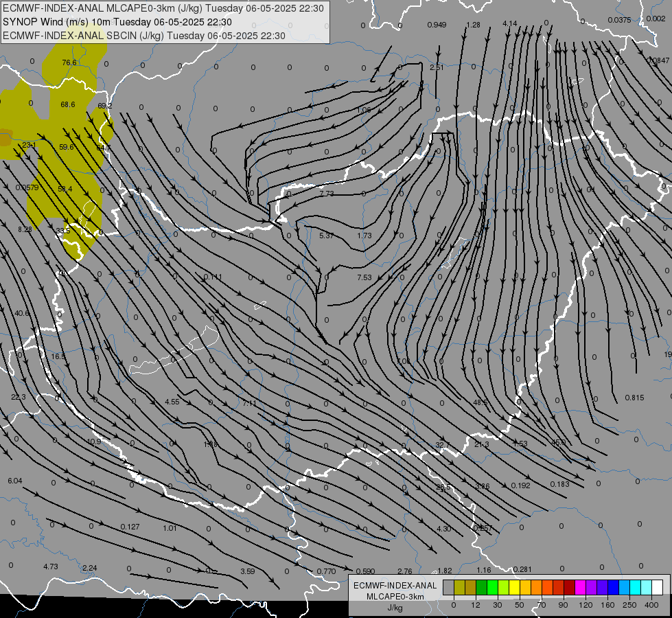The width and height of the screenshot is (672, 618).
Task: Click the map value '0.127'
Action: [130, 527]
